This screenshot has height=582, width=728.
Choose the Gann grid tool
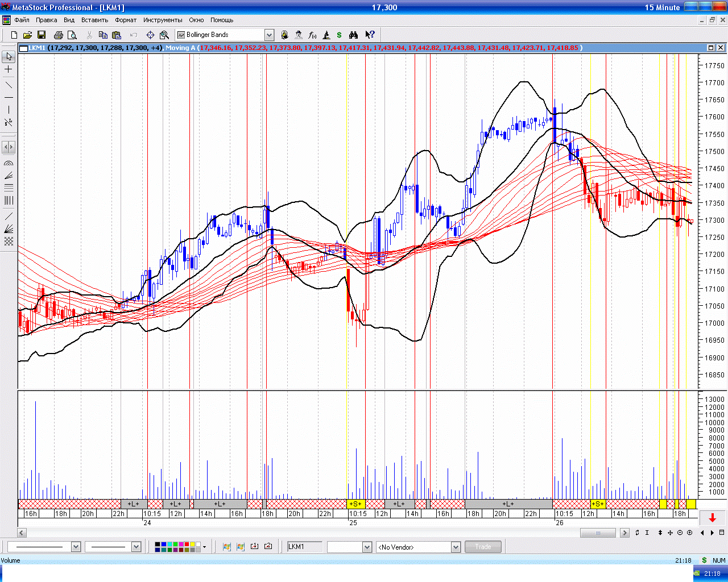point(9,242)
